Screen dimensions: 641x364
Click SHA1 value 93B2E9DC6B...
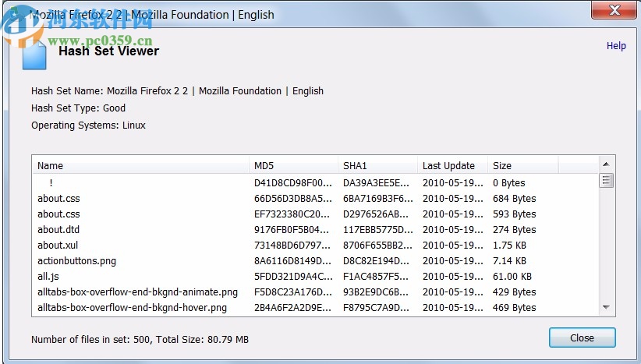pyautogui.click(x=376, y=292)
